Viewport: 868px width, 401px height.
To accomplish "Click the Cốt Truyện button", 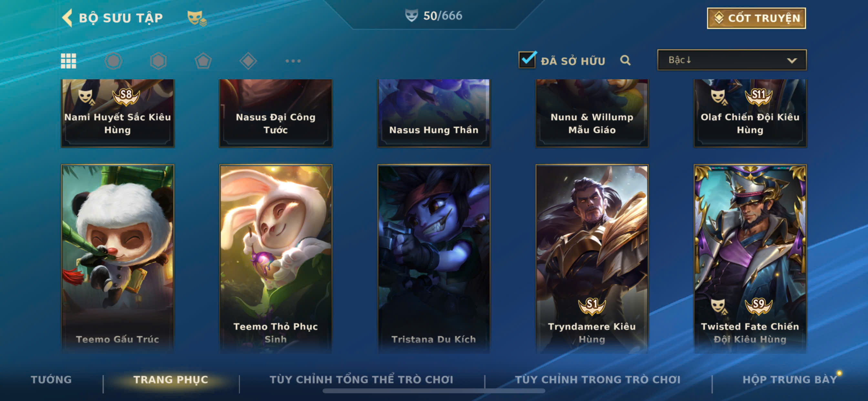I will click(756, 18).
